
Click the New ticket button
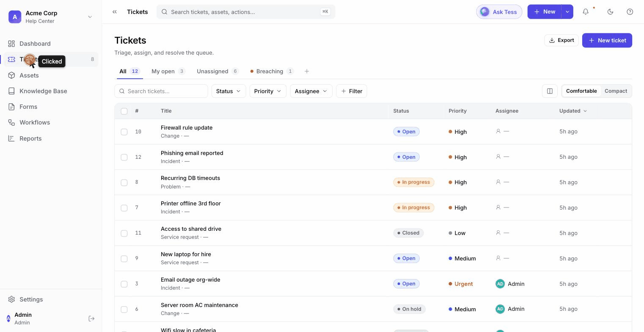[607, 40]
